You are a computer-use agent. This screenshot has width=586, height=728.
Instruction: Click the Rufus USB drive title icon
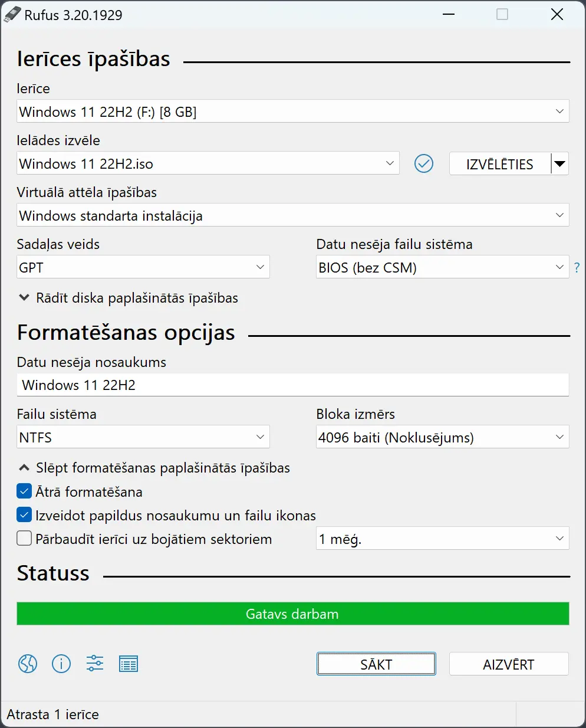12,15
